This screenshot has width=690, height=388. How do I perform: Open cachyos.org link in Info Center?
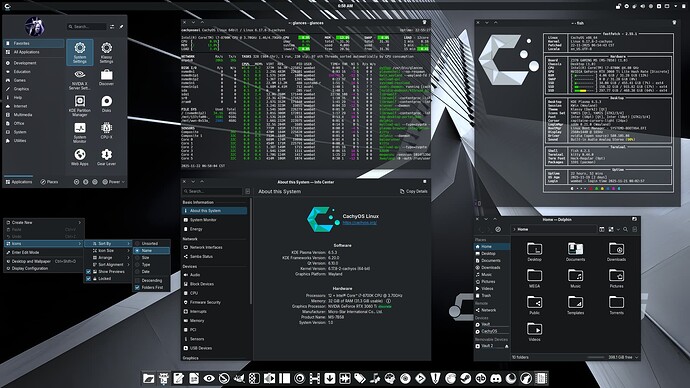pyautogui.click(x=360, y=223)
